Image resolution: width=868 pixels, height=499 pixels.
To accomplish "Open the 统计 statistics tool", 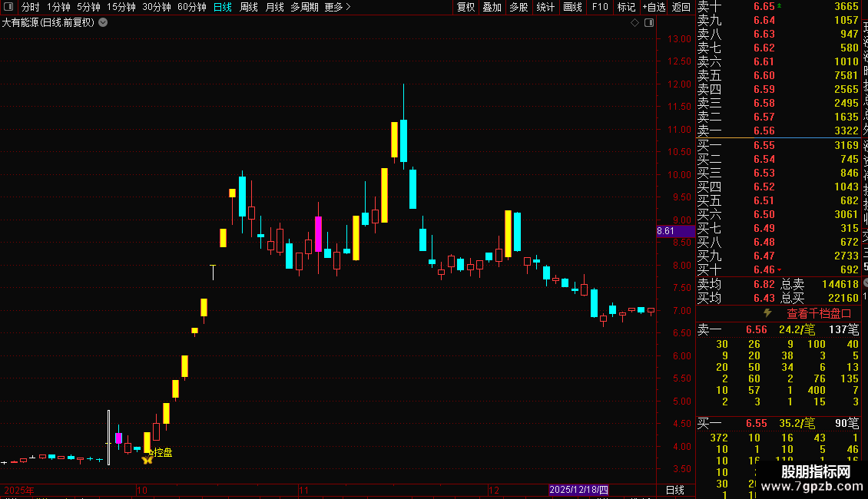I will (545, 7).
